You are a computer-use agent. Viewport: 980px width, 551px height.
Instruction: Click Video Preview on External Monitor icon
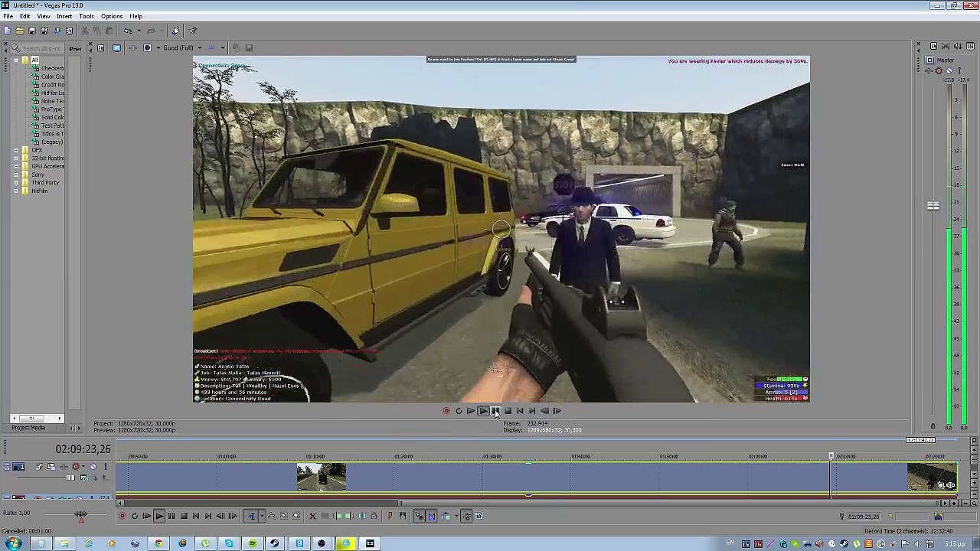[116, 47]
